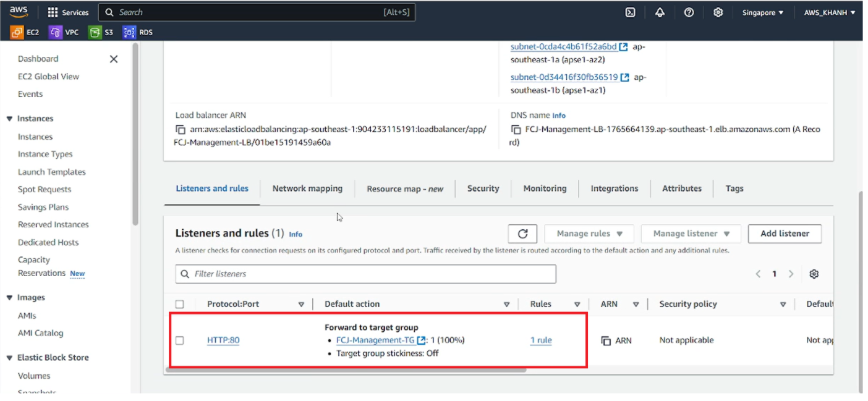Open subnet-0d34416f30fb36519 link

(564, 77)
